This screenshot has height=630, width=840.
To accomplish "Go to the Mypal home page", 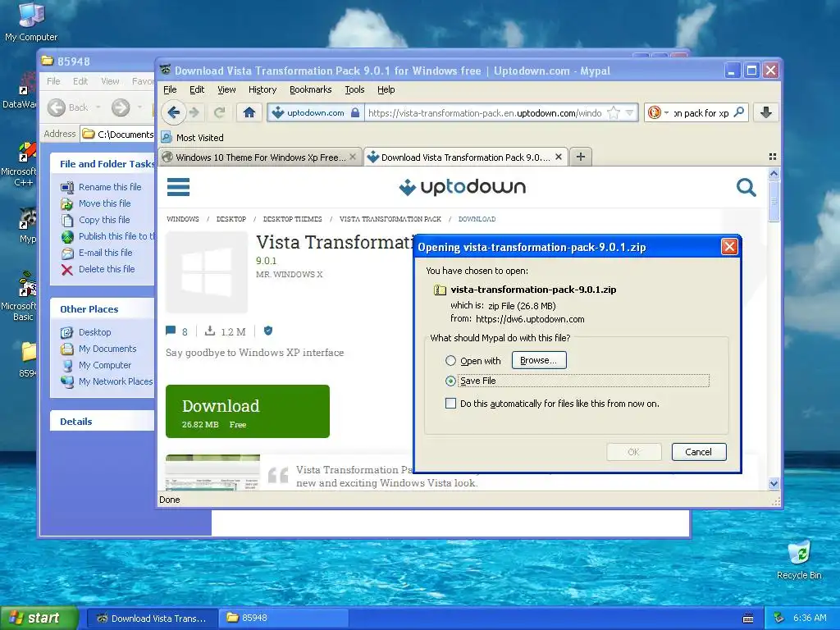I will (249, 112).
